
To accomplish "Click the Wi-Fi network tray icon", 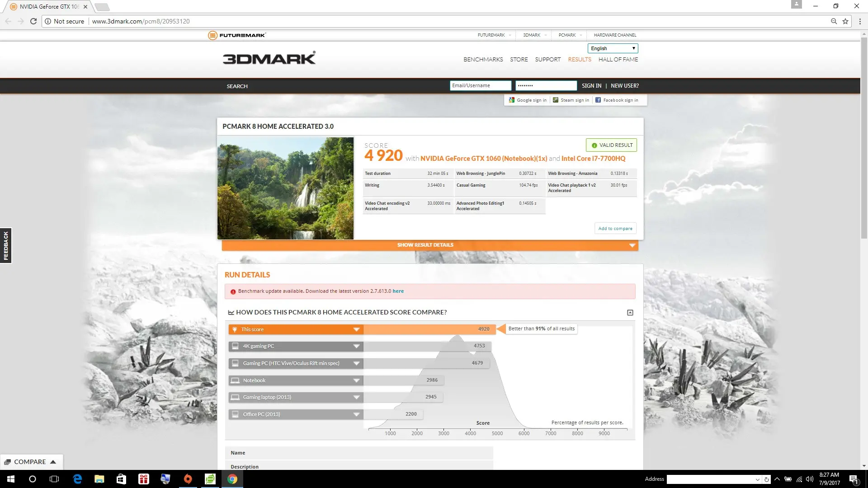I will coord(799,479).
